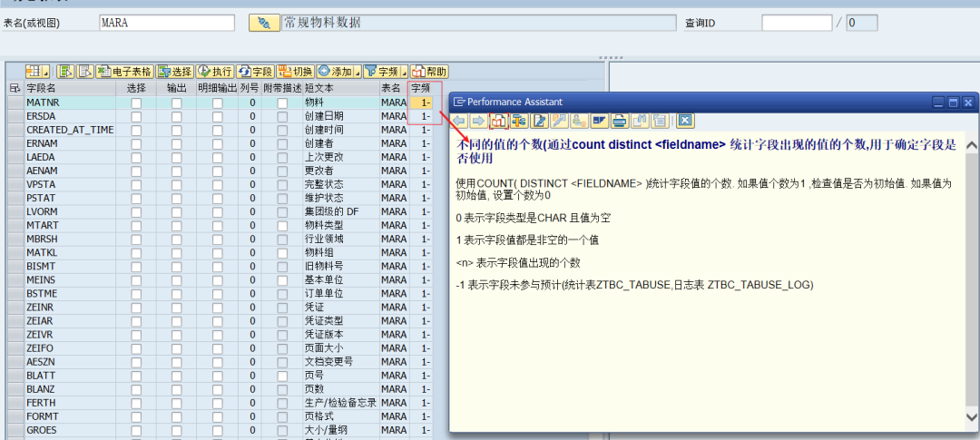Click the help text scrollbar track

coord(972,281)
